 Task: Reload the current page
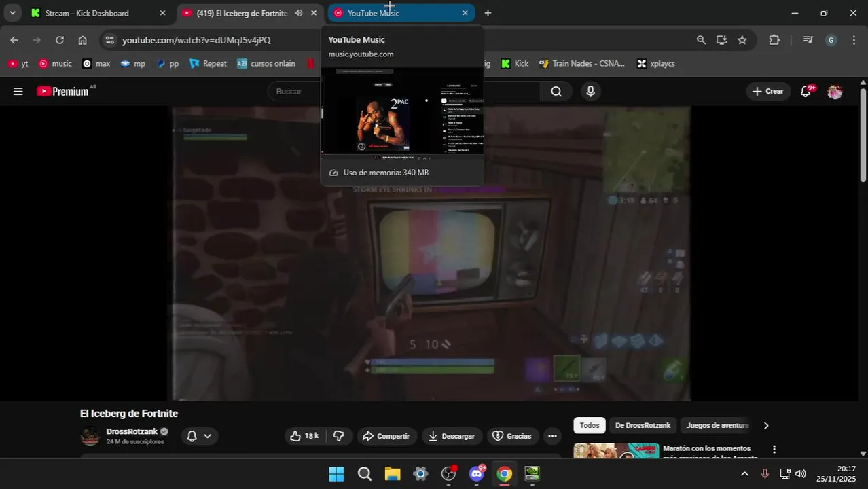[60, 40]
